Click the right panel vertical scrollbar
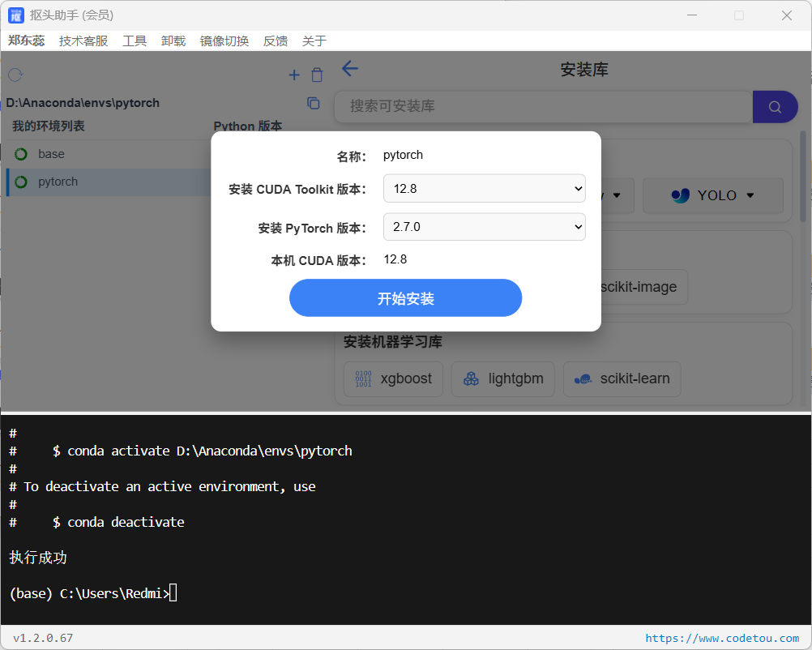Viewport: 812px width, 650px height. click(803, 176)
